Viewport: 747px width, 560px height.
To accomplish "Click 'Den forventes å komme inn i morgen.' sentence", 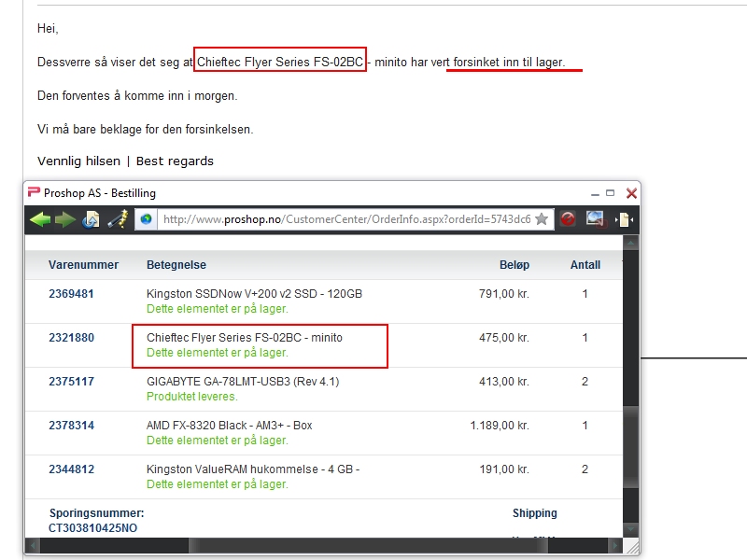I will pos(137,96).
